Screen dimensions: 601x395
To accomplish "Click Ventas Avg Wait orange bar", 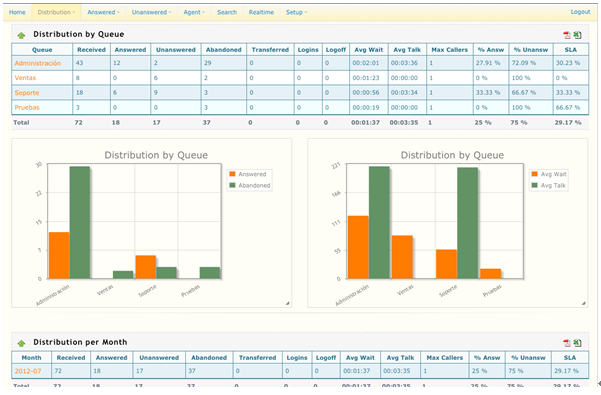I will [x=402, y=257].
